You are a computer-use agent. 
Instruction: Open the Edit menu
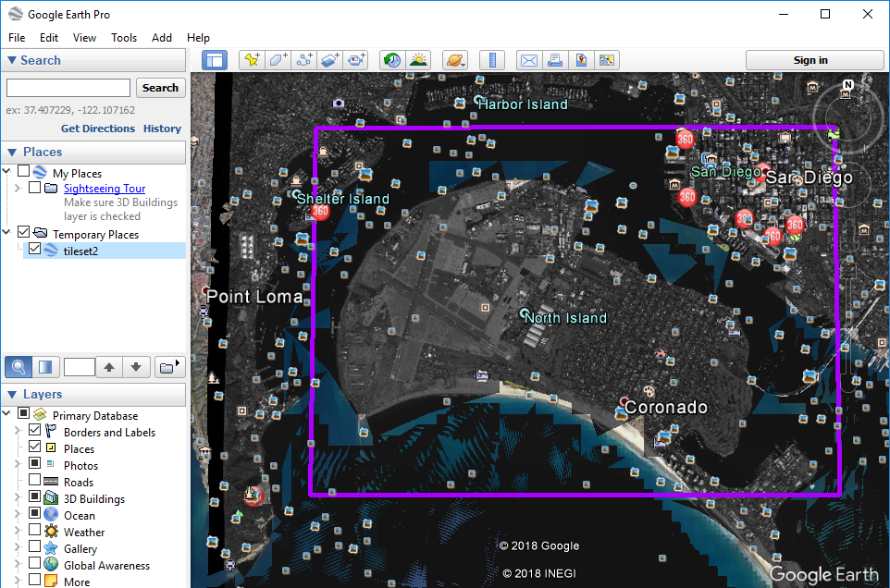point(49,37)
